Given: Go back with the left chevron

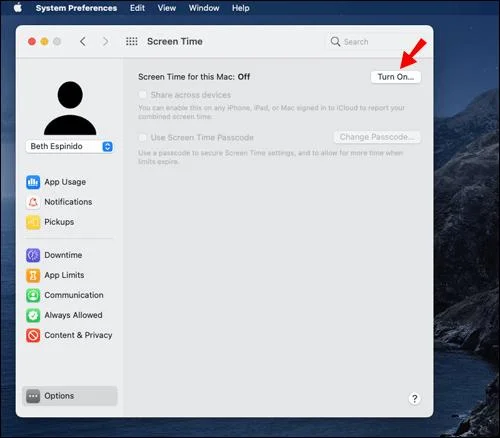Looking at the screenshot, I should [x=83, y=42].
